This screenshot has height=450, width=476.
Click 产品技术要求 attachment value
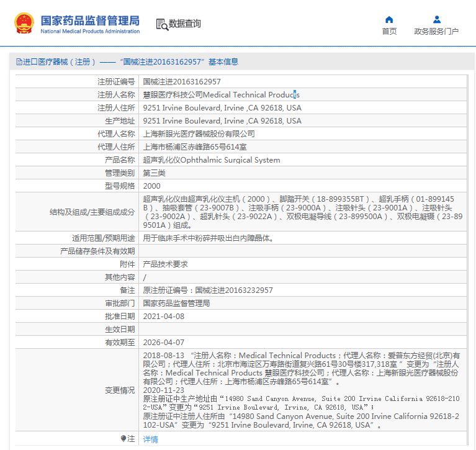166,264
